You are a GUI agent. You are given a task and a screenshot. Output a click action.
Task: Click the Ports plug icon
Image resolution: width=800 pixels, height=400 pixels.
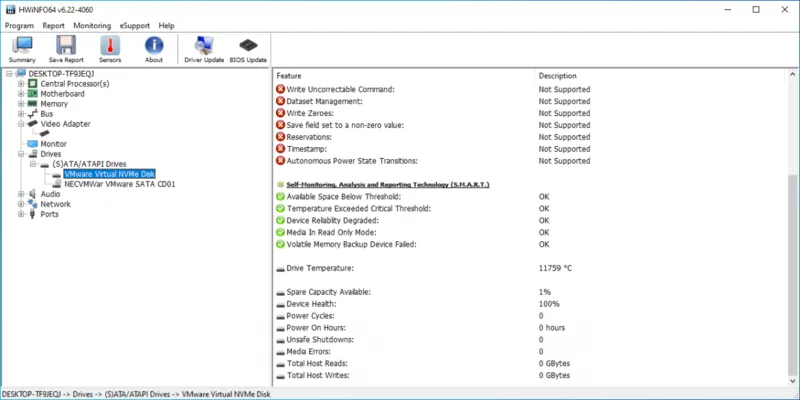click(x=33, y=214)
